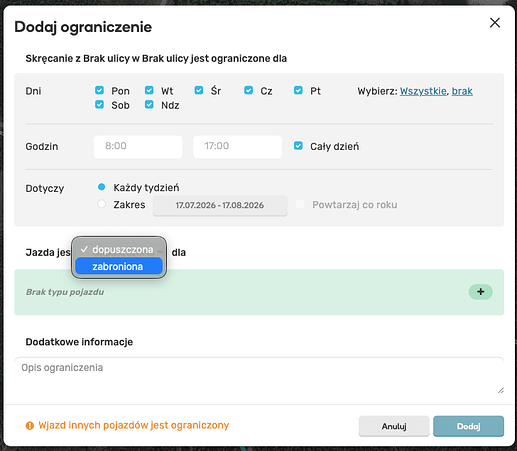Click Wjazd innych pojazdów jest ograniczony text
Image resolution: width=517 pixels, height=451 pixels.
tap(134, 425)
